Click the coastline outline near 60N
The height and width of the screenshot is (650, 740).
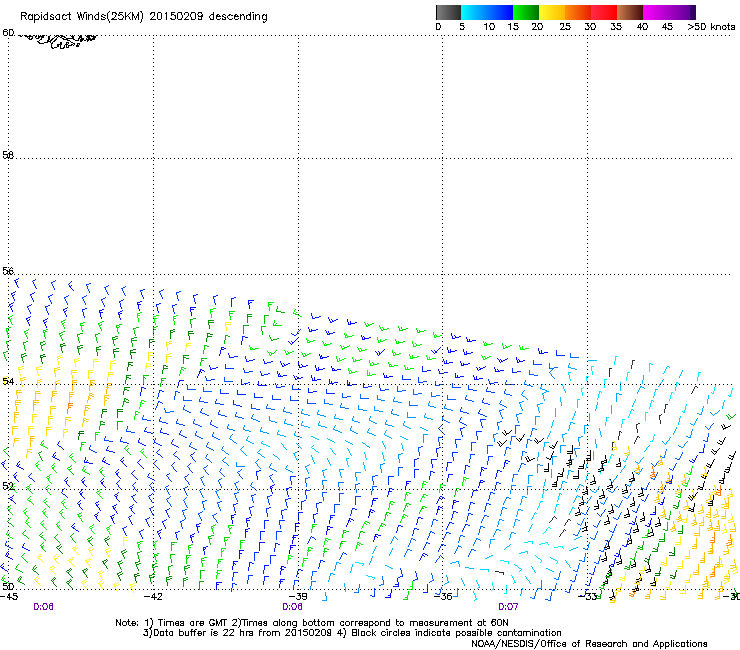click(x=58, y=40)
